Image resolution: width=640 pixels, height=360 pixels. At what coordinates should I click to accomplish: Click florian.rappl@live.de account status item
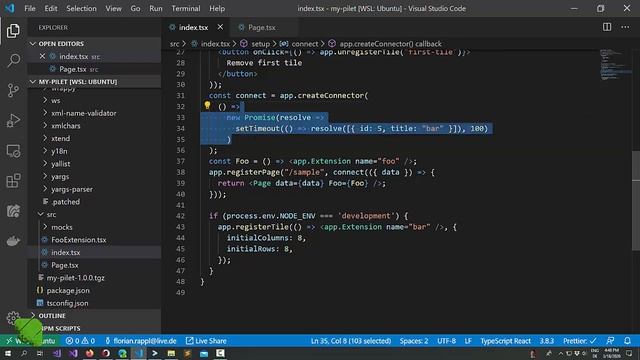tap(140, 341)
